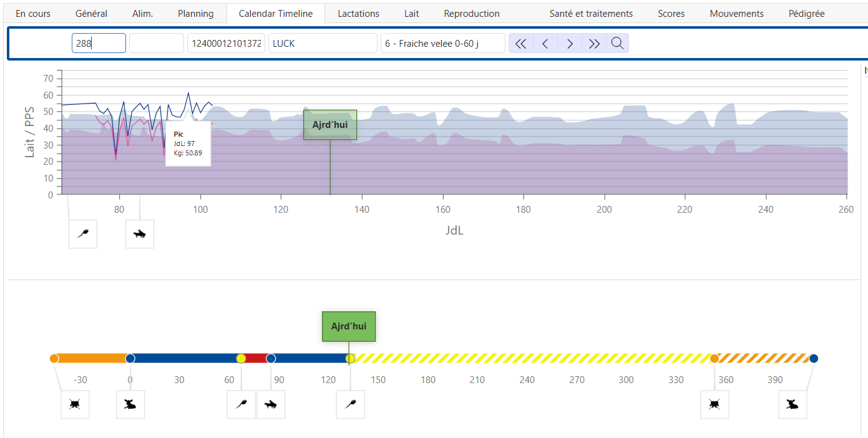Image resolution: width=868 pixels, height=438 pixels.
Task: Click the mounting cow icon near day 90 on the lower timeline
Action: click(271, 404)
